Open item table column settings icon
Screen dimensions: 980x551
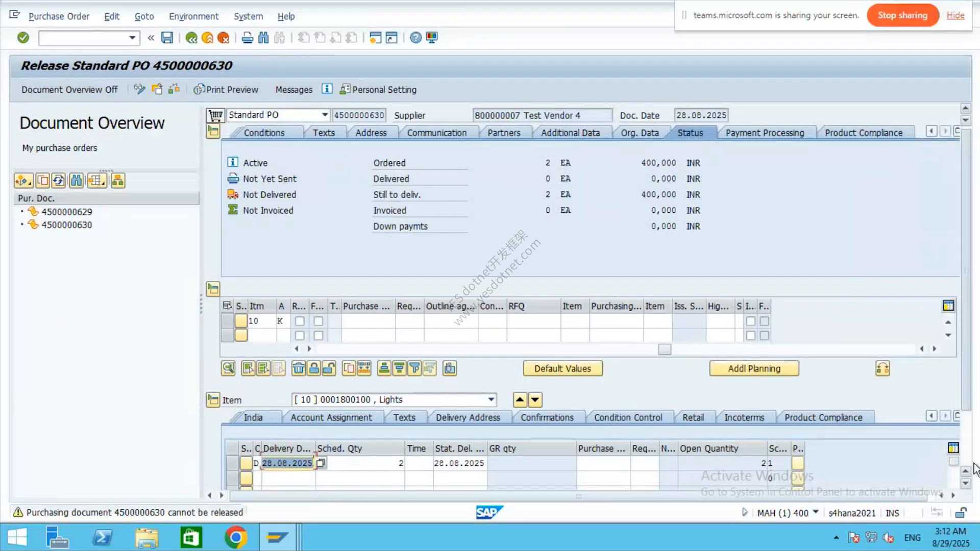point(948,306)
